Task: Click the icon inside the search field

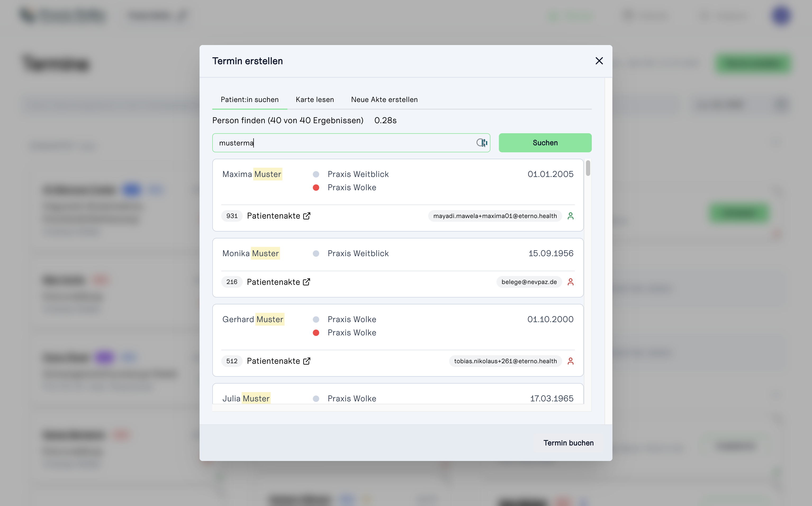Action: pos(482,143)
